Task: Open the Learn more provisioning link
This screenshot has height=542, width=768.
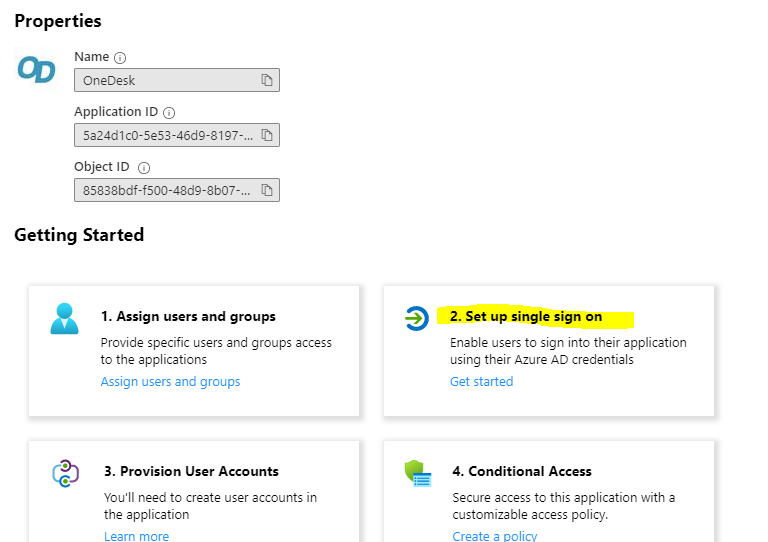Action: 136,536
